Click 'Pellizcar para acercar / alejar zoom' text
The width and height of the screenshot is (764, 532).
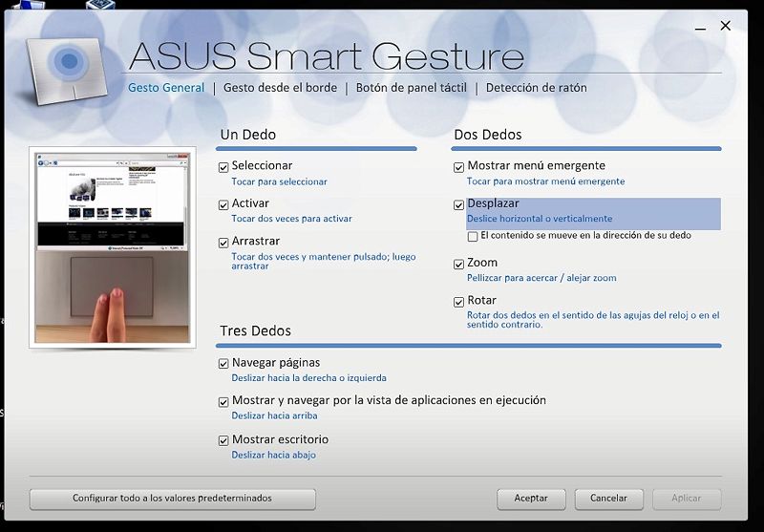tap(541, 278)
